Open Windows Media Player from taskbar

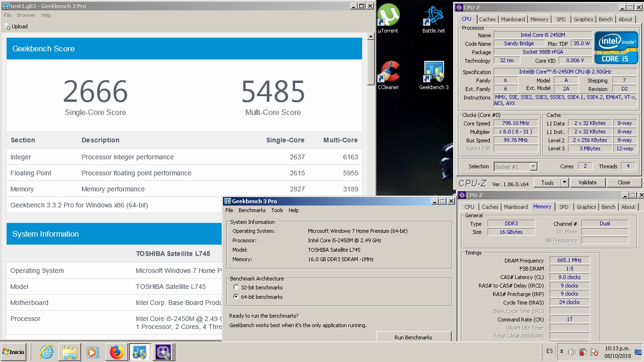tap(93, 352)
